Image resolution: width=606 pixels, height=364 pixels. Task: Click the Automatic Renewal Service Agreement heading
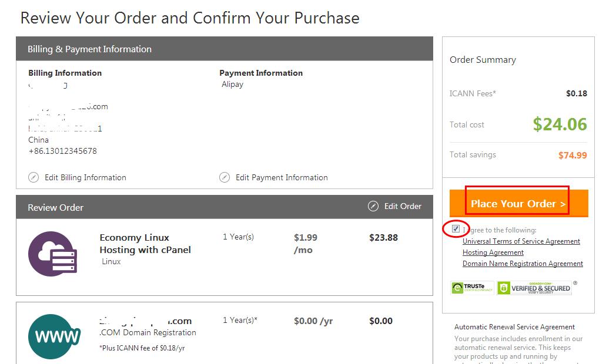tap(514, 327)
